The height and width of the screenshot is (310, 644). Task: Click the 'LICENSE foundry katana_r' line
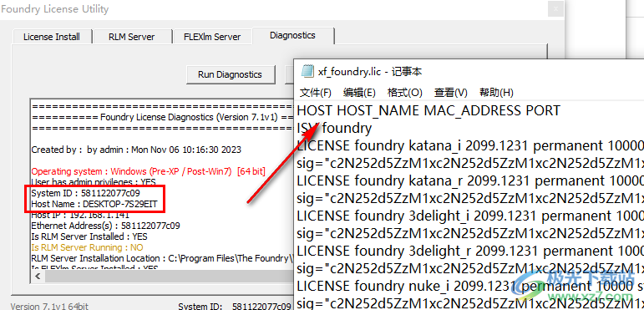(x=470, y=180)
